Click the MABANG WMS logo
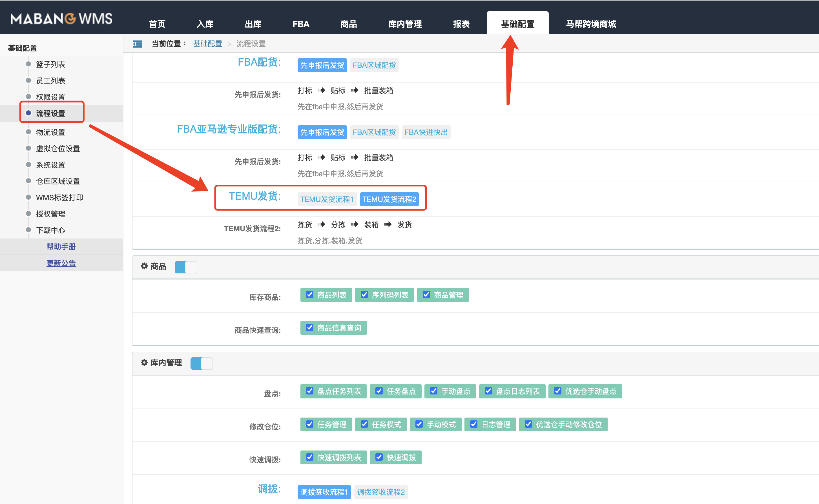Screen dimensions: 819x504 (61, 19)
